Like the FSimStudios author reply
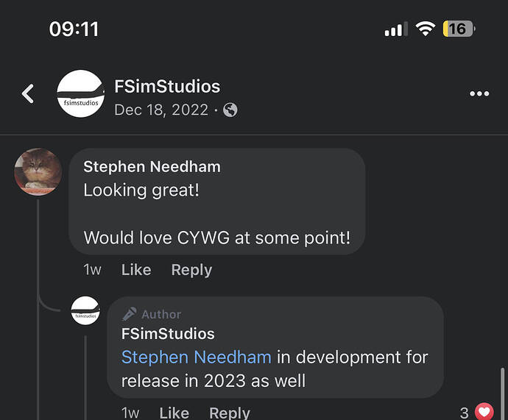 point(174,413)
